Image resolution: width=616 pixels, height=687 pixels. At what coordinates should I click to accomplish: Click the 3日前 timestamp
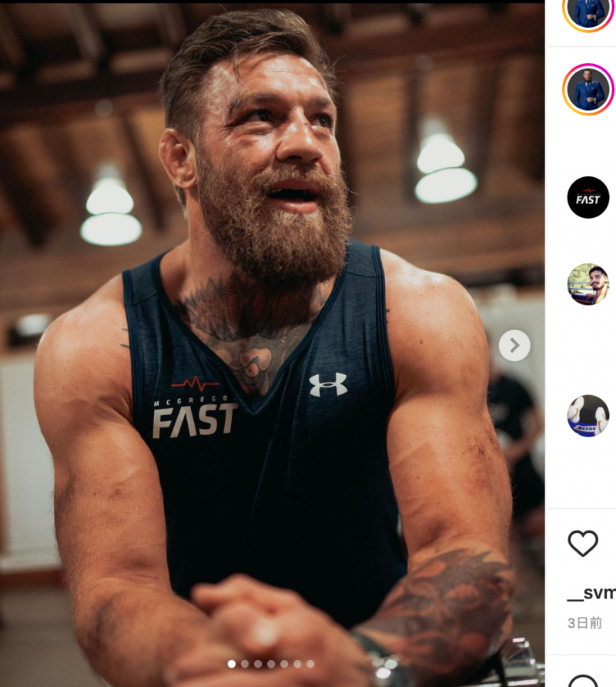[x=585, y=623]
